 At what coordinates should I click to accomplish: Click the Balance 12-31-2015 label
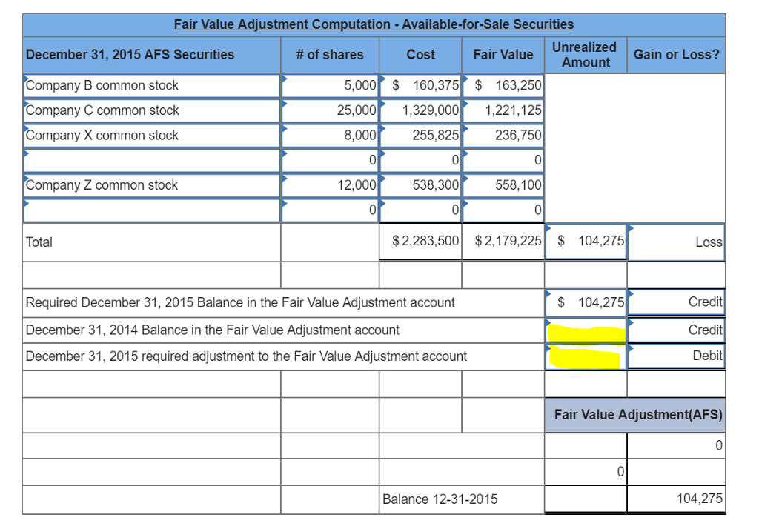click(x=440, y=499)
